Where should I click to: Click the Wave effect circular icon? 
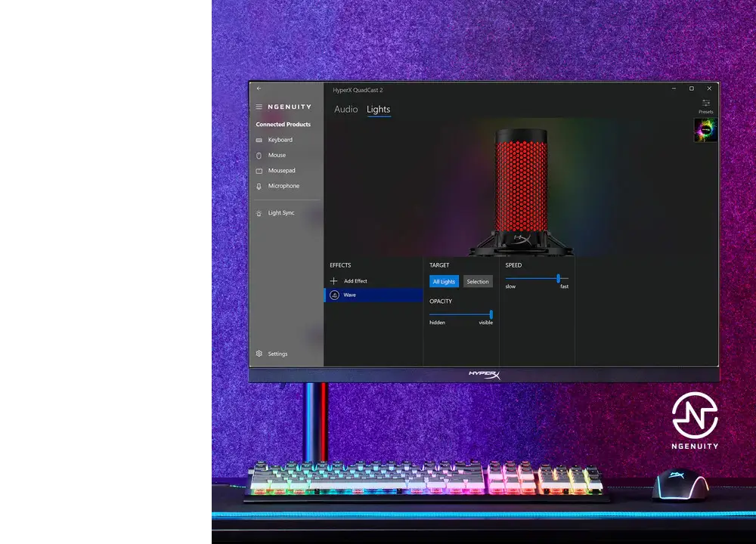tap(335, 295)
